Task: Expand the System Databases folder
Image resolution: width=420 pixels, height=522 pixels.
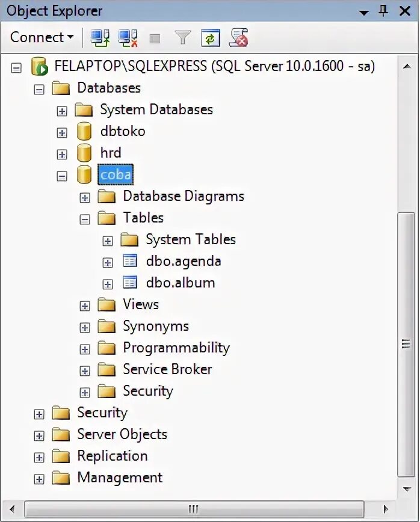Action: click(x=62, y=111)
